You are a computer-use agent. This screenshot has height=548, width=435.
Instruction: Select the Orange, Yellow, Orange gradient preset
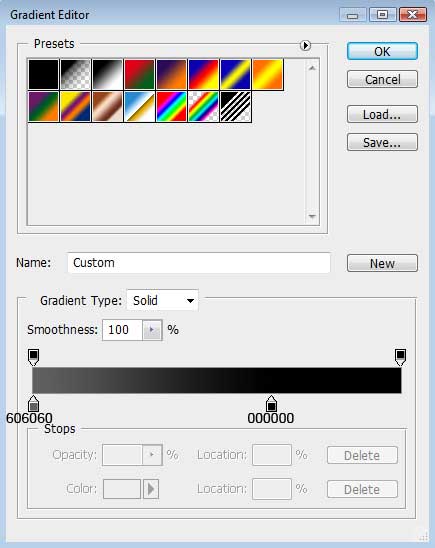[268, 74]
